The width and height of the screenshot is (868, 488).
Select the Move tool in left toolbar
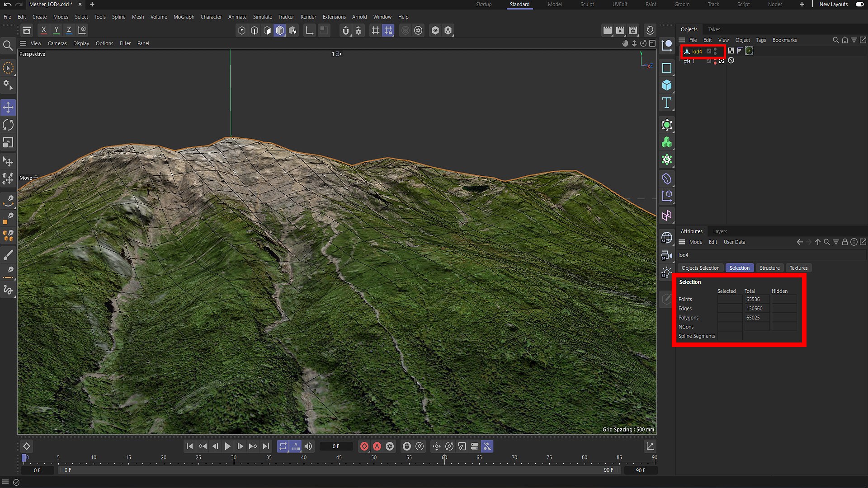point(8,108)
